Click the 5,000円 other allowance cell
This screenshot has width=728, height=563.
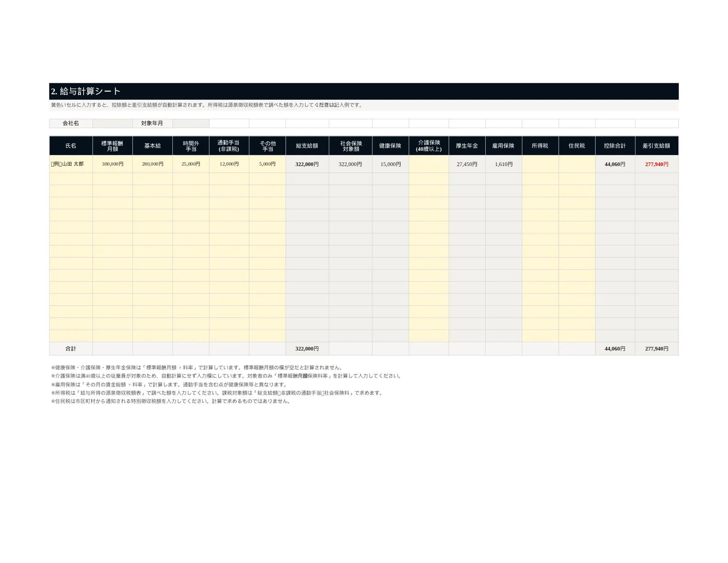click(267, 164)
